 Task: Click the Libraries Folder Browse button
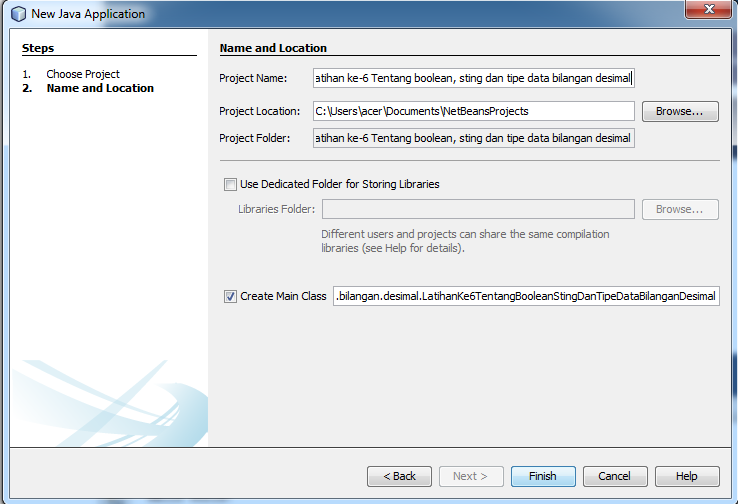(680, 209)
